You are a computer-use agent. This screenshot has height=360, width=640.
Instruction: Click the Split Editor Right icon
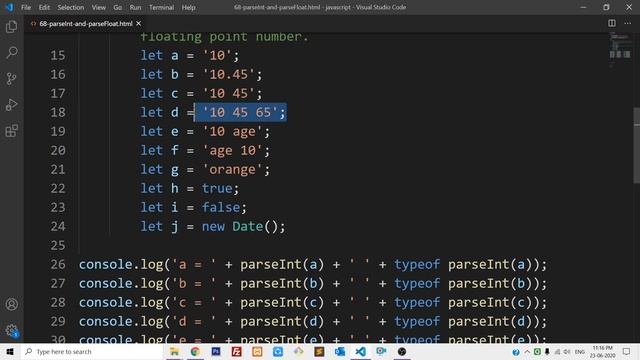[x=611, y=23]
